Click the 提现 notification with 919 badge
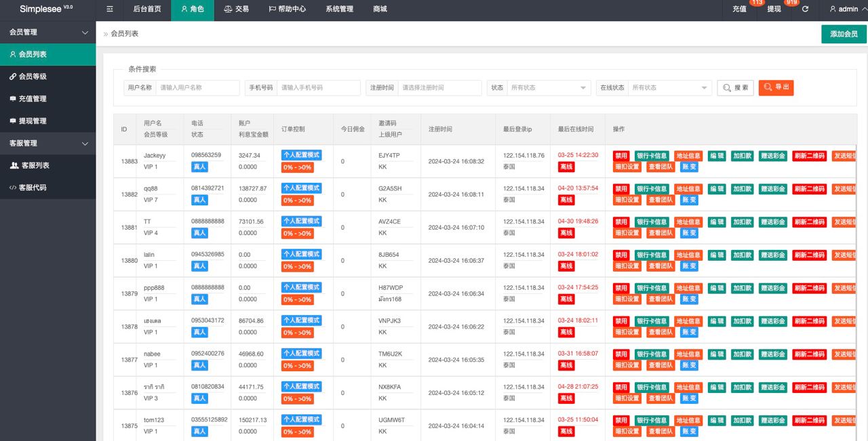The image size is (868, 441). click(x=774, y=9)
